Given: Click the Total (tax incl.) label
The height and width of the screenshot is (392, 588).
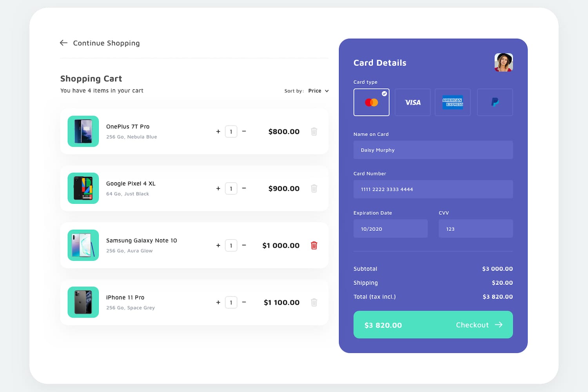Looking at the screenshot, I should click(x=375, y=297).
